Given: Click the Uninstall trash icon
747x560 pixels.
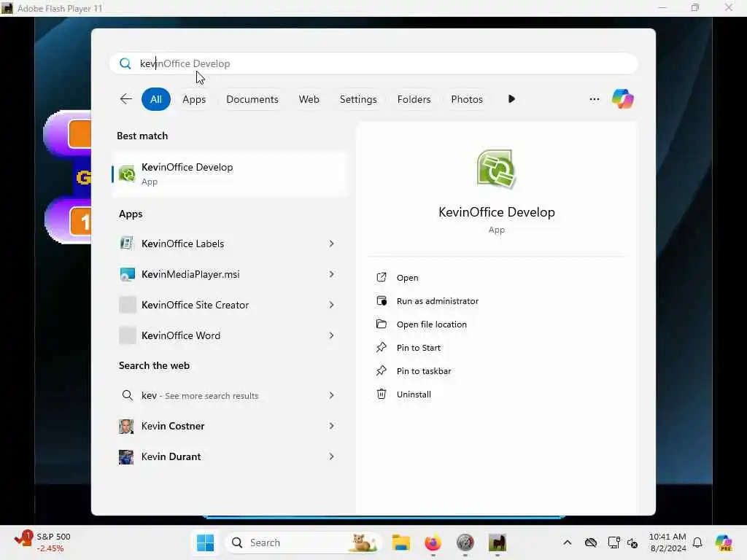Looking at the screenshot, I should [381, 394].
